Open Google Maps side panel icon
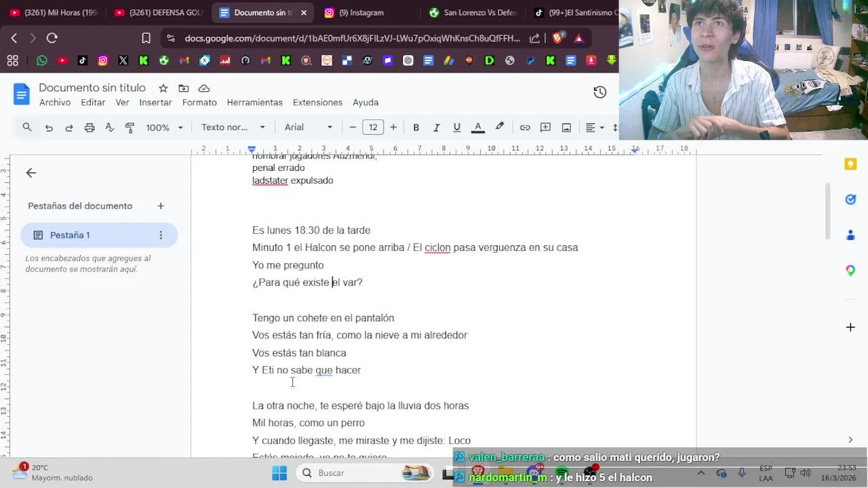The height and width of the screenshot is (488, 868). [850, 270]
